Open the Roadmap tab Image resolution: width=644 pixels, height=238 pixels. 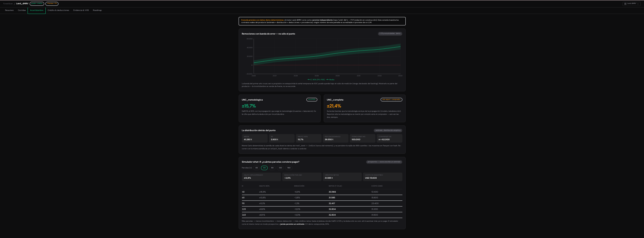(97, 10)
